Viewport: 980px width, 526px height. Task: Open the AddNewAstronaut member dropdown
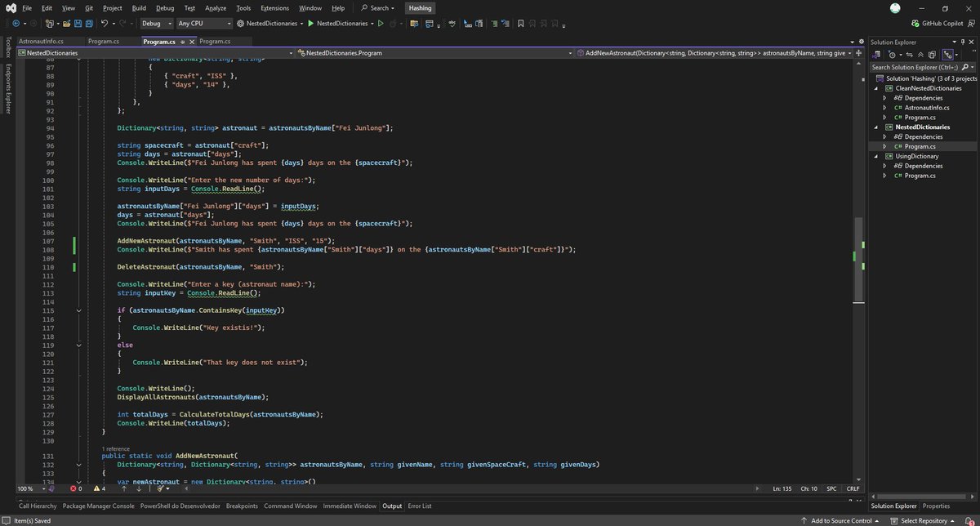(715, 51)
